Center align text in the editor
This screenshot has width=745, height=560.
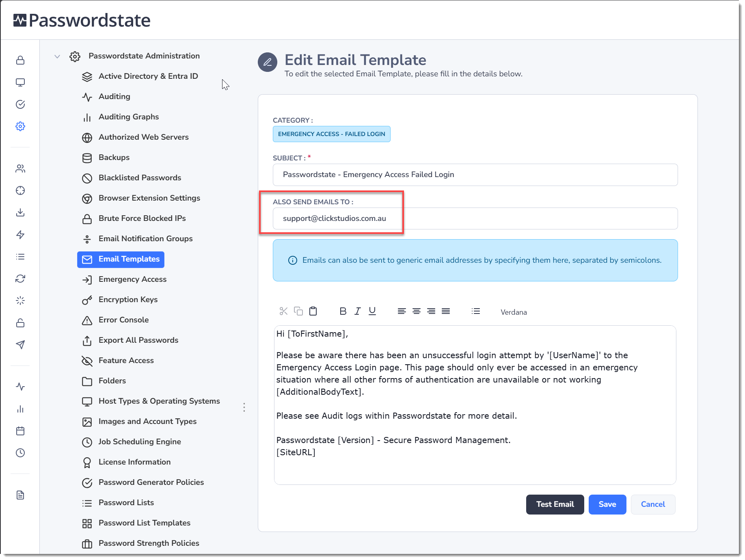417,311
